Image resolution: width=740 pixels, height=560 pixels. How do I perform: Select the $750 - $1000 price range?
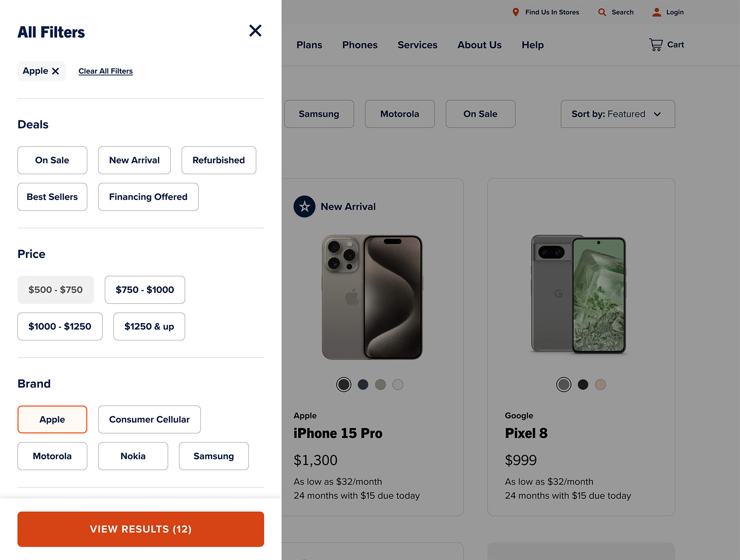[x=145, y=290]
